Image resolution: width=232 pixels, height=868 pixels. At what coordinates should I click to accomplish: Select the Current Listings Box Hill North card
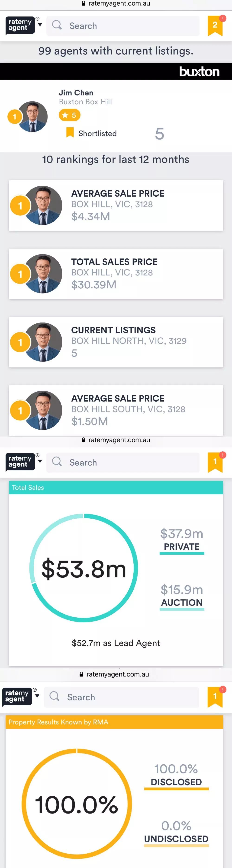(x=116, y=342)
